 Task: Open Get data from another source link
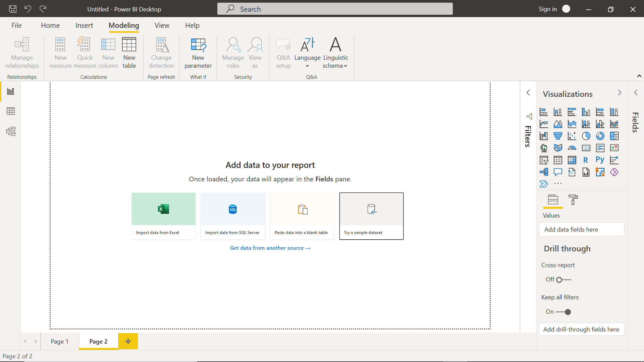(270, 247)
